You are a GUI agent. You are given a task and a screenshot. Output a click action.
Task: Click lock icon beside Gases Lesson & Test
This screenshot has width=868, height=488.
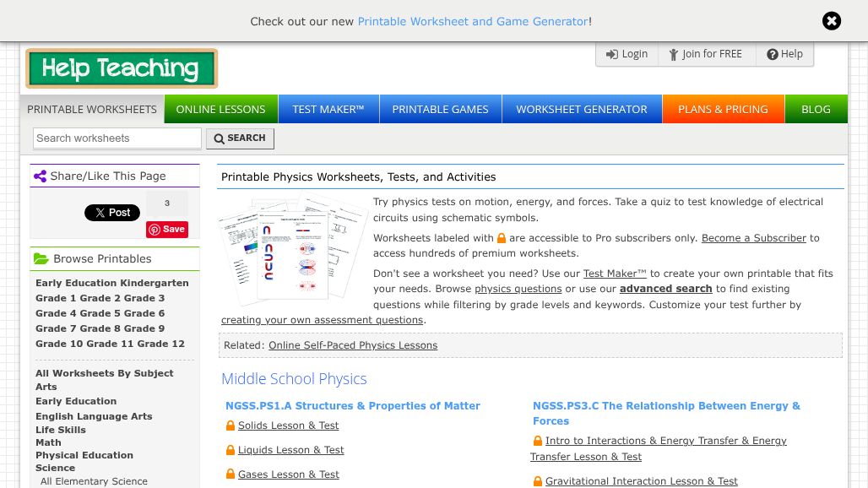click(231, 475)
